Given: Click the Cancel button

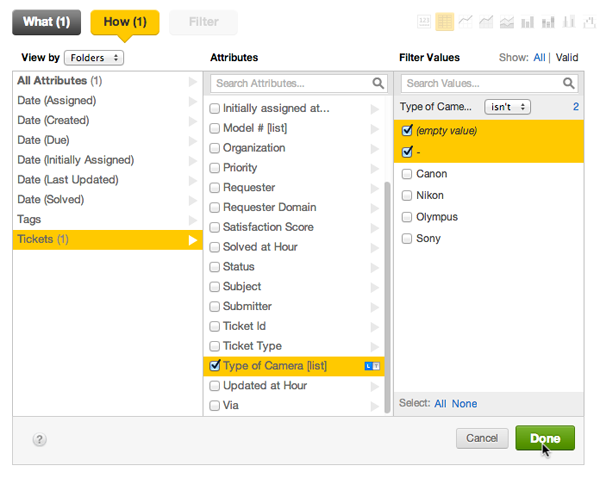Looking at the screenshot, I should tap(481, 438).
